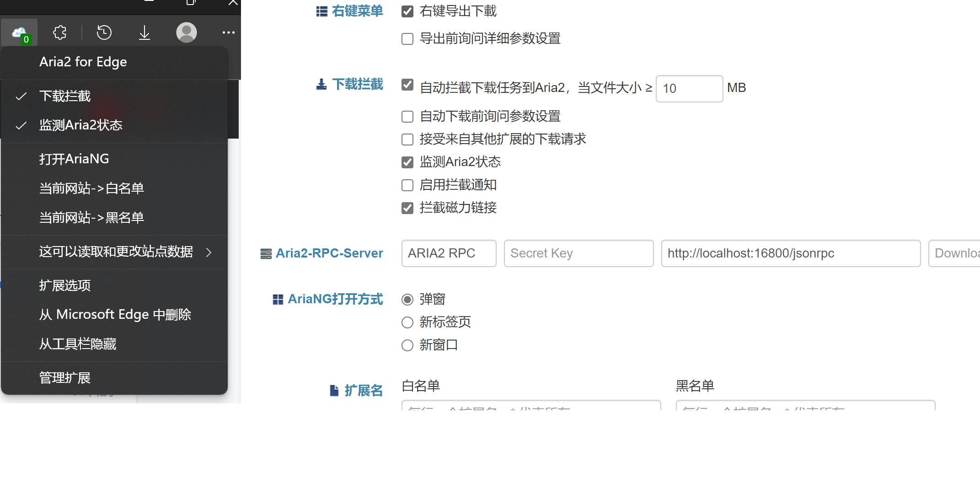The height and width of the screenshot is (494, 980).
Task: Uncheck 右键导出下載 checkbox
Action: [x=407, y=11]
